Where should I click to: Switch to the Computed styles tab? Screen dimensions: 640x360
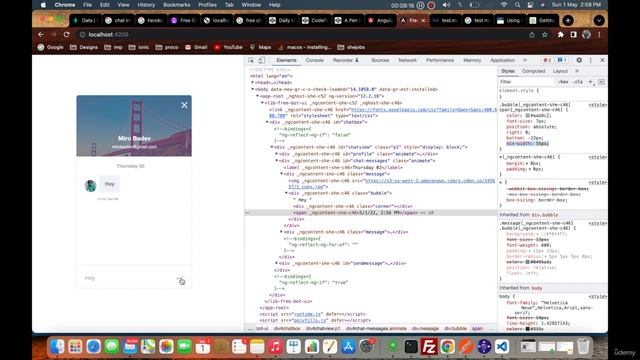coord(533,71)
